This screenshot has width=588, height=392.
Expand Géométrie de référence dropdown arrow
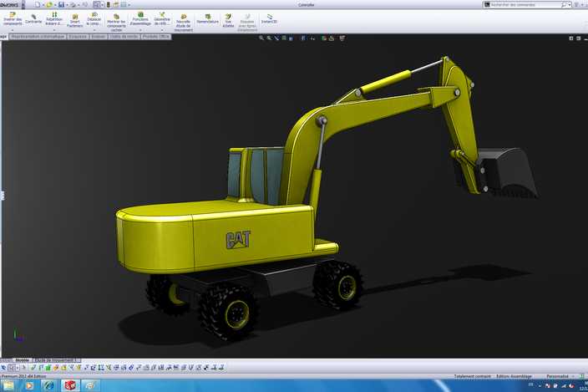[162, 30]
